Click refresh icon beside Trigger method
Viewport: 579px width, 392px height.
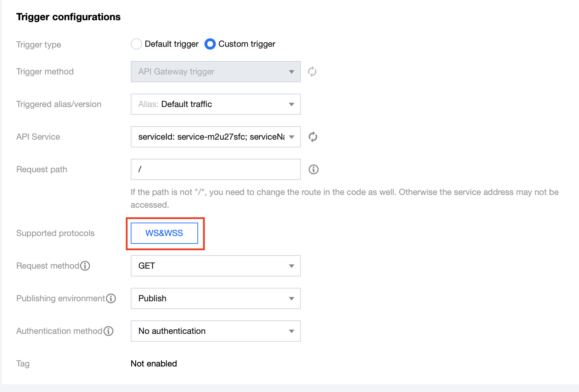(312, 72)
